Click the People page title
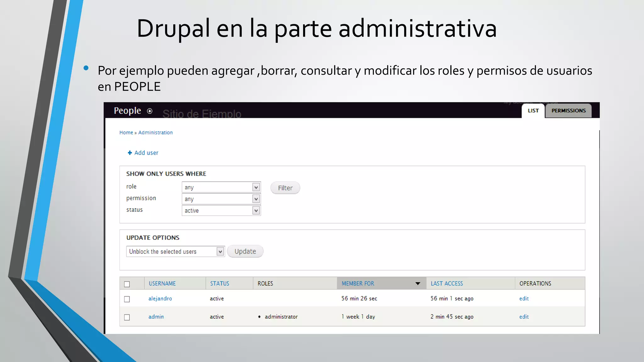The height and width of the screenshot is (362, 644). click(x=127, y=111)
